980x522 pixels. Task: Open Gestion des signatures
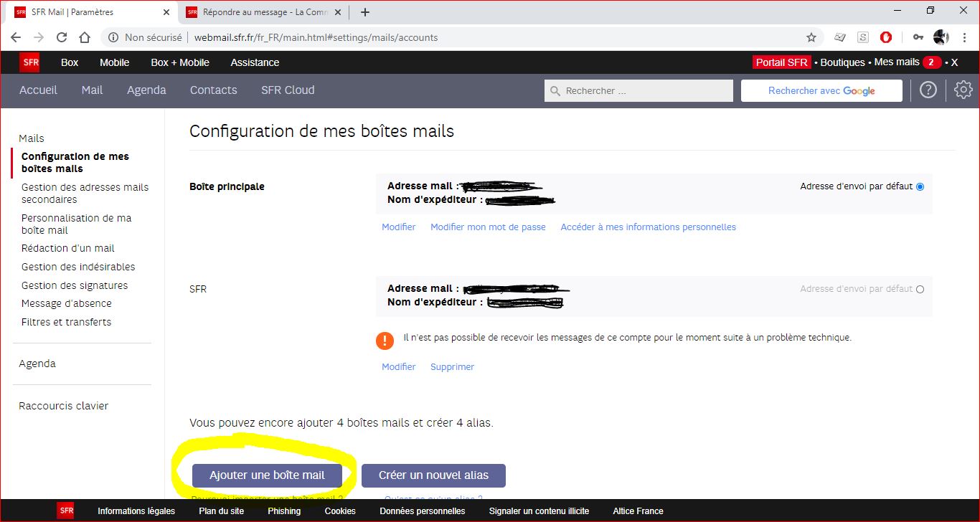click(x=75, y=285)
